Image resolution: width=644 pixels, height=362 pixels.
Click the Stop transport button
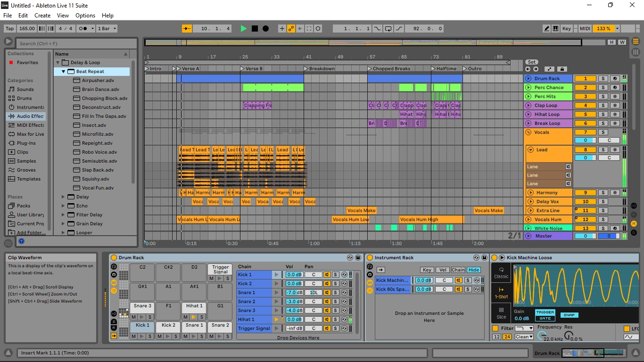255,29
